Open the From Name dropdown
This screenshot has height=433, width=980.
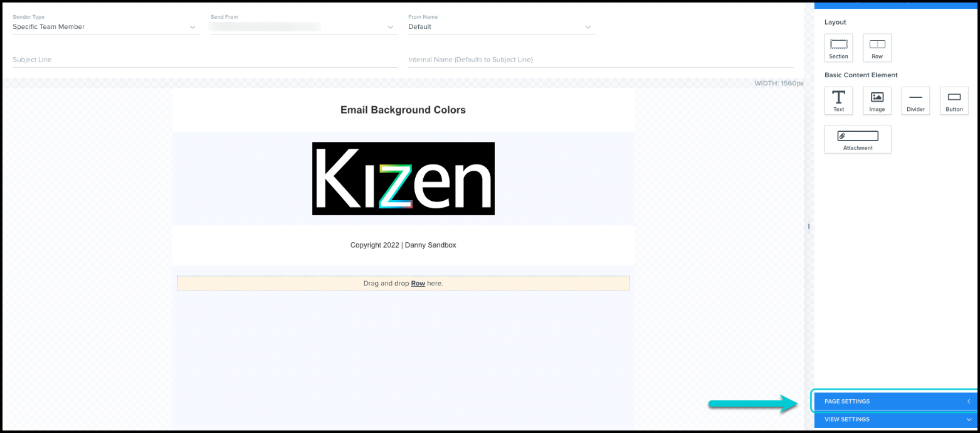click(x=500, y=27)
